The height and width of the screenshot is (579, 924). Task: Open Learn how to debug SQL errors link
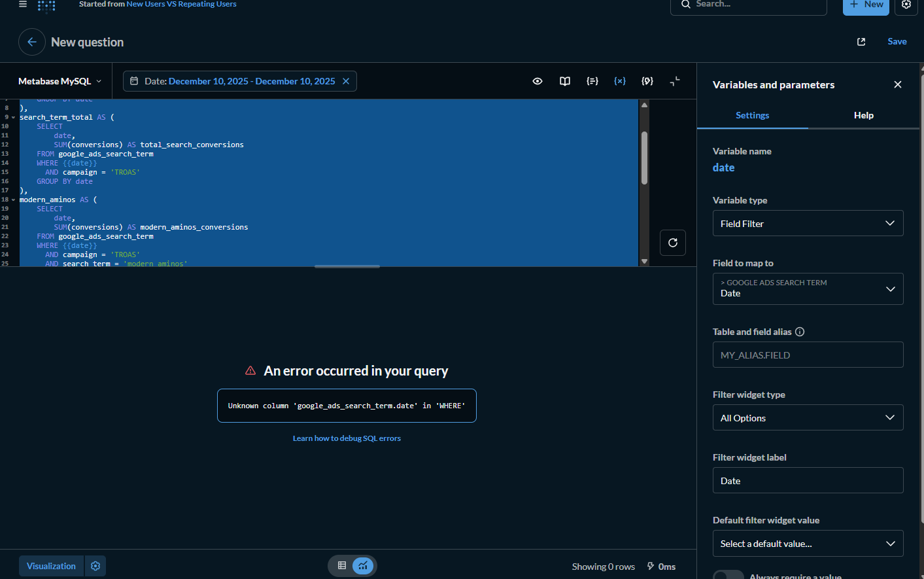pos(347,438)
